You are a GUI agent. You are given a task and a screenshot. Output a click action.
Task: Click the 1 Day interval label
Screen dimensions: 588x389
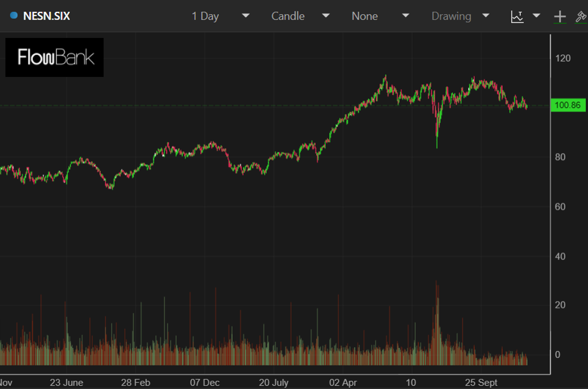205,16
